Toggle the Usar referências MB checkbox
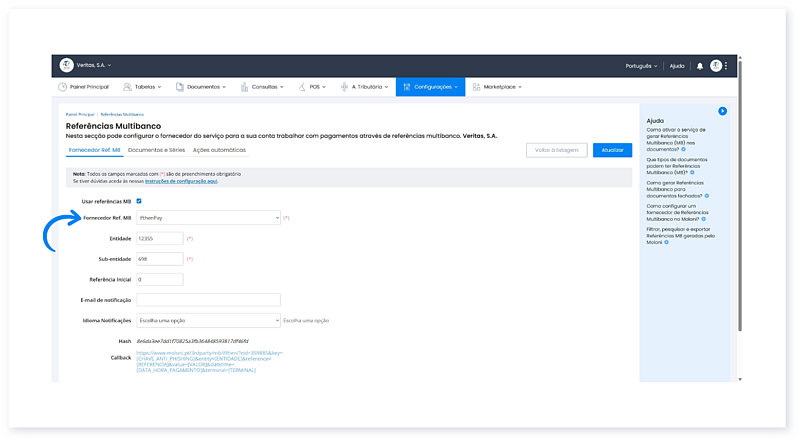The image size is (800, 442). pyautogui.click(x=139, y=201)
